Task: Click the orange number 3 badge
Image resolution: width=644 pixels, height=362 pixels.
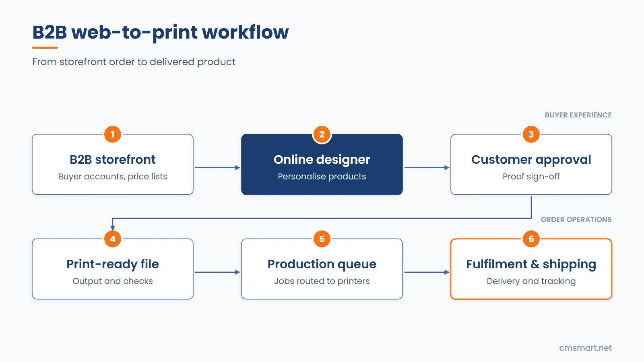Action: pyautogui.click(x=531, y=134)
